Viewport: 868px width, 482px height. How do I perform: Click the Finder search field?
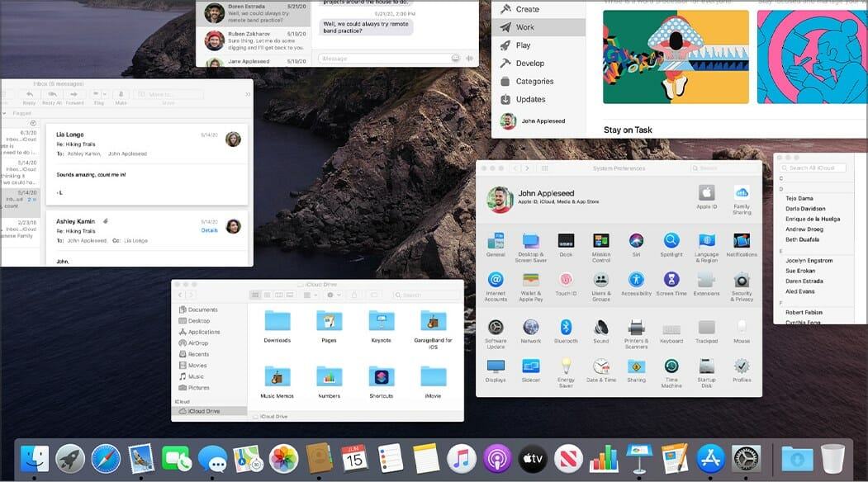[425, 295]
